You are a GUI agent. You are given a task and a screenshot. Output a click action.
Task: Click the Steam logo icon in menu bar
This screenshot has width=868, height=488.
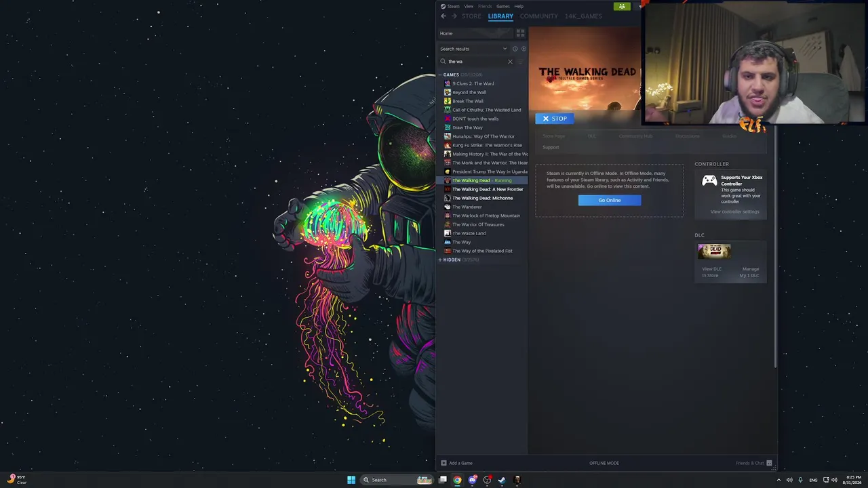click(x=443, y=6)
